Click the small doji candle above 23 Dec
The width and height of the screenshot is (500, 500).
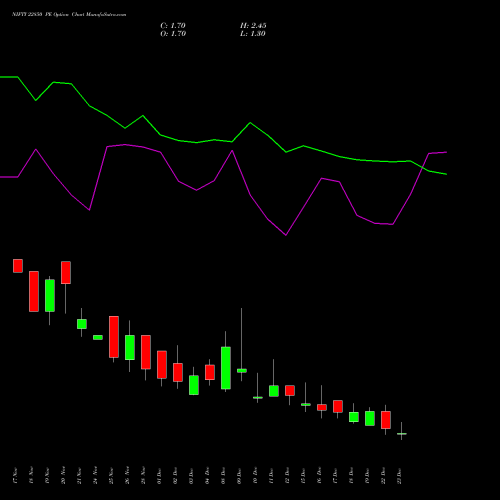click(x=402, y=434)
